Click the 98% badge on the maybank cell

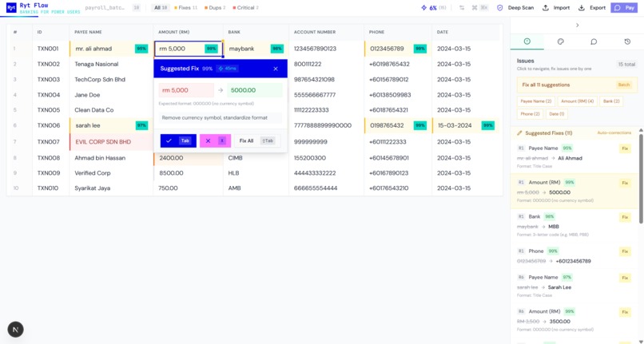coord(276,49)
